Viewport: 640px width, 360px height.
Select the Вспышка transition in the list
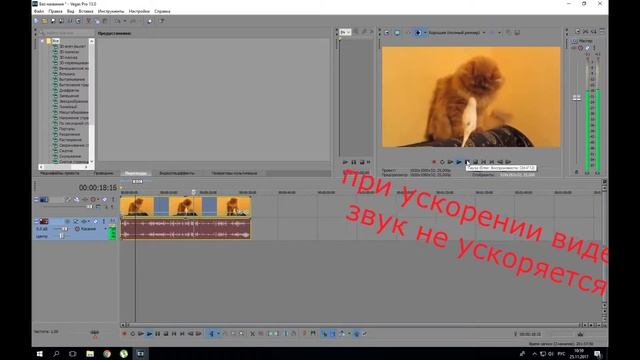point(67,74)
